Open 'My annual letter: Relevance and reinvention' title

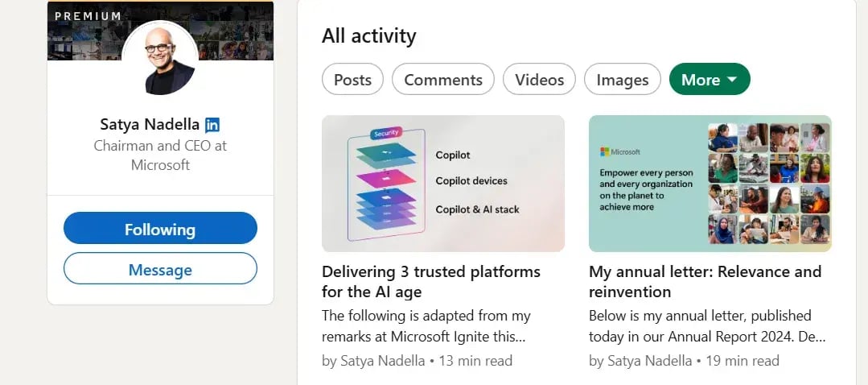pyautogui.click(x=705, y=281)
